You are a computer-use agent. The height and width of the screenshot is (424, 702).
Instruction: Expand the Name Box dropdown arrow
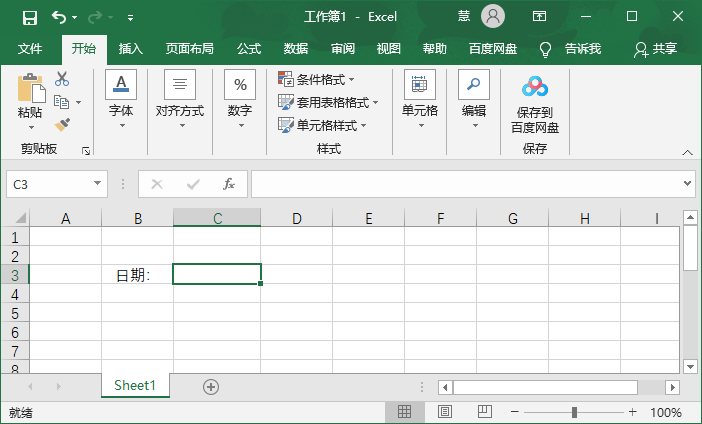pos(97,184)
